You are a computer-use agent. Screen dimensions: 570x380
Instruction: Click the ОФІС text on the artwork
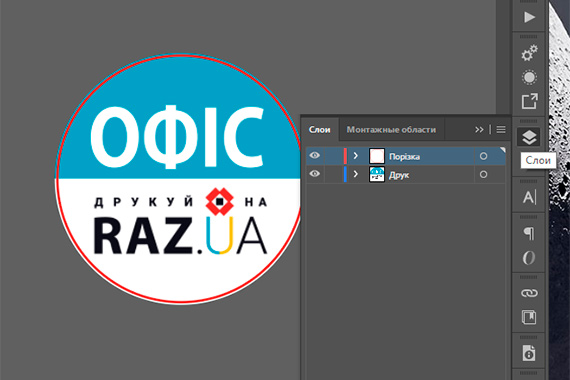coord(177,137)
